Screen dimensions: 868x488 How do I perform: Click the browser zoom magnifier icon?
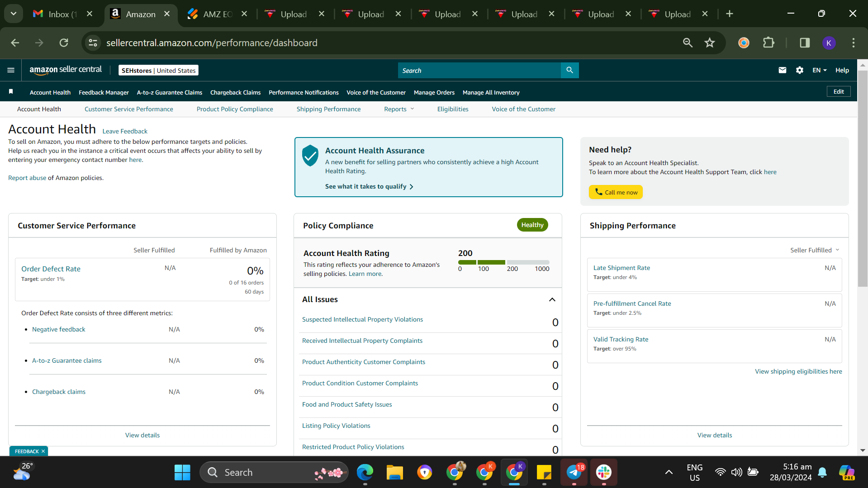coord(688,43)
